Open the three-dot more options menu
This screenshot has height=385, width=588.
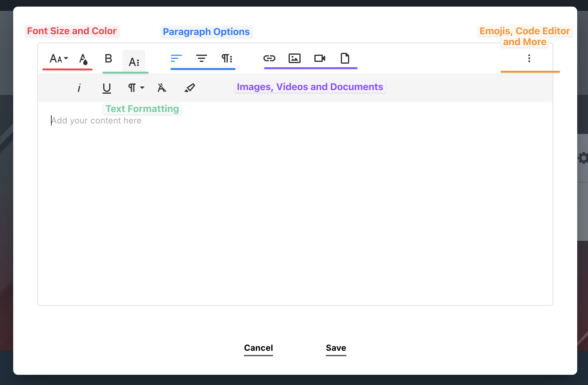529,58
